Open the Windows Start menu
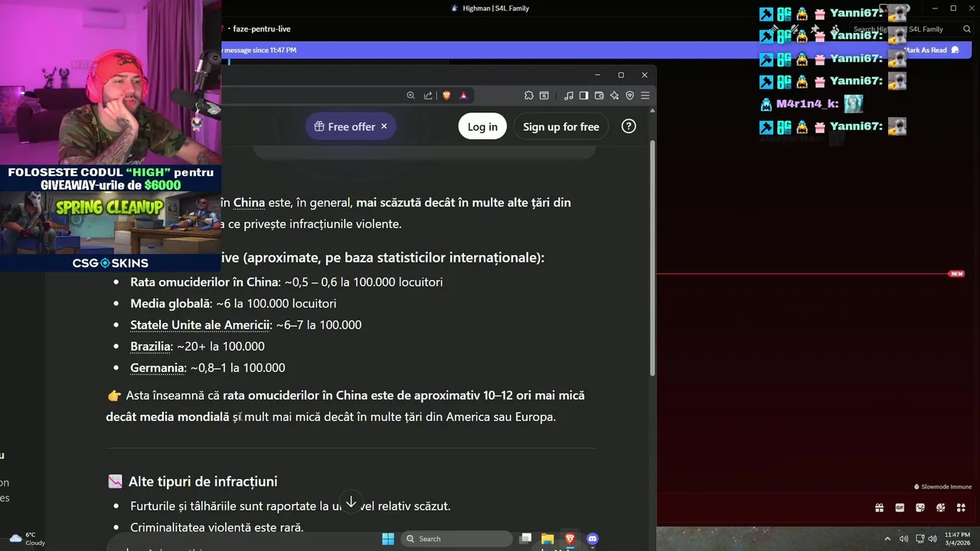The image size is (980, 551). (388, 539)
